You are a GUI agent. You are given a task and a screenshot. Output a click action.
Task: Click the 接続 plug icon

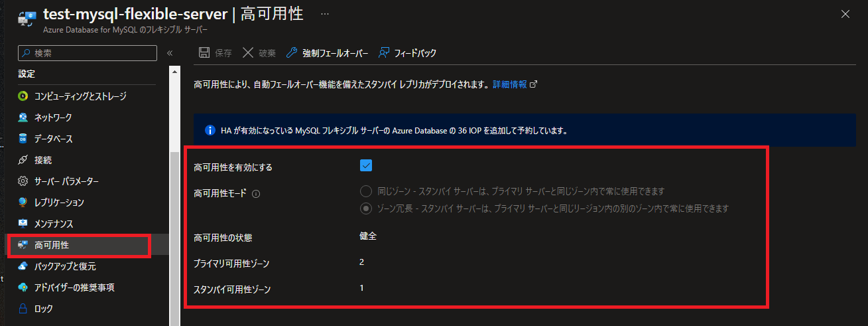pos(23,160)
